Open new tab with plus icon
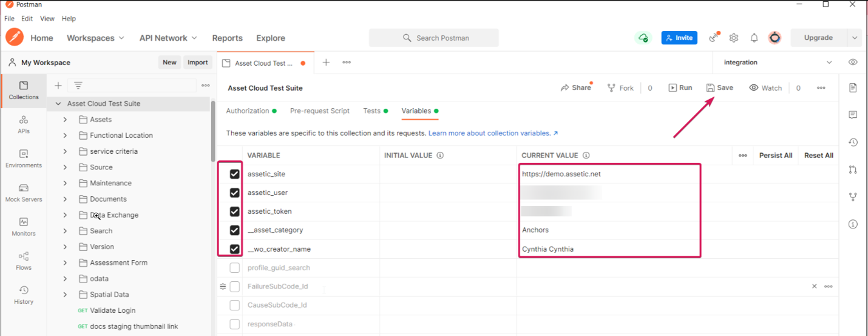This screenshot has height=336, width=868. tap(326, 63)
